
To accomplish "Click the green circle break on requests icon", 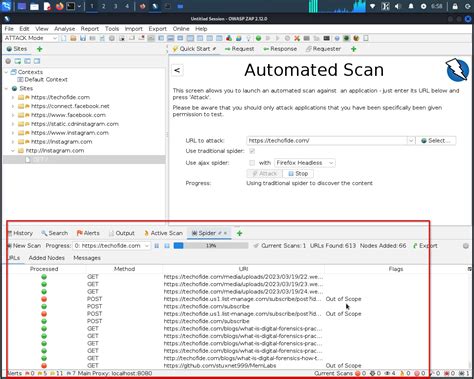I will [258, 38].
